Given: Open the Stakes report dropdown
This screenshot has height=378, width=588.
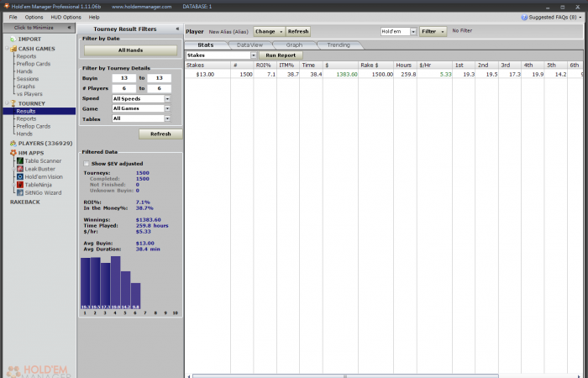Looking at the screenshot, I should [x=254, y=55].
